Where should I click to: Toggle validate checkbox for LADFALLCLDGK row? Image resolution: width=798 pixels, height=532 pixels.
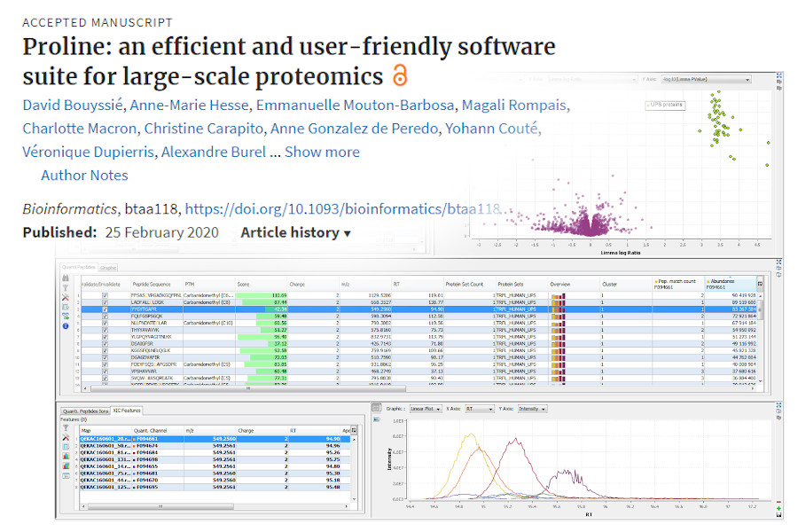pos(105,302)
